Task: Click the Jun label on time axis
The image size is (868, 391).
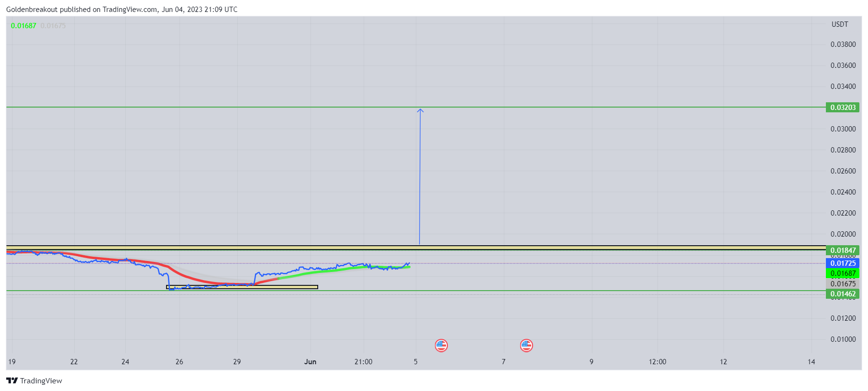Action: pos(310,362)
